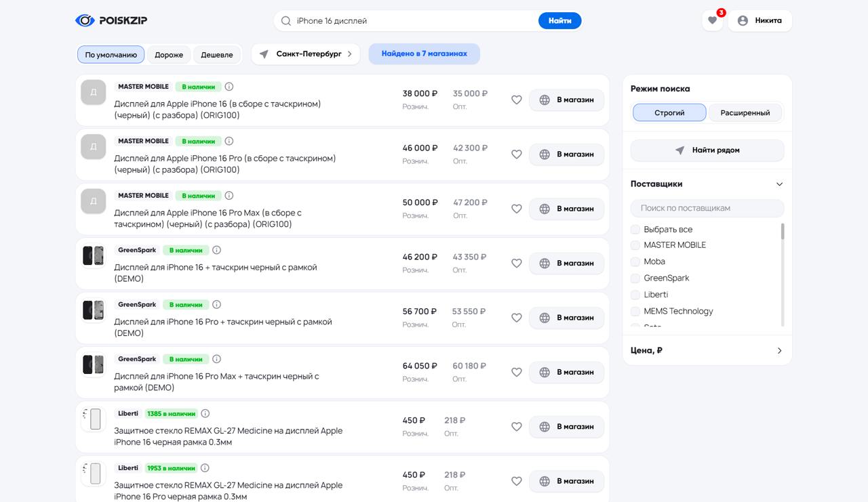Viewport: 868px width, 502px height.
Task: Open Дисплей для Apple iPhone 16 Pro (в сборе) title
Action: point(225,164)
